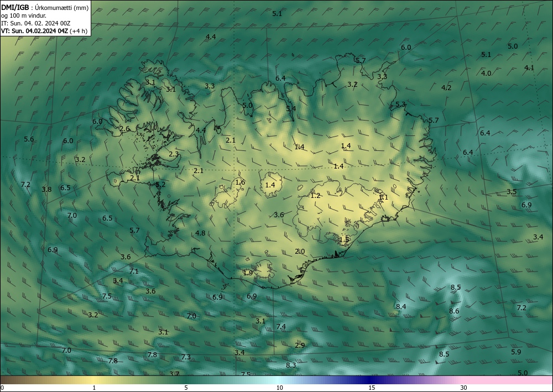
Task: Click the 15 label on the color scale
Action: point(372,388)
